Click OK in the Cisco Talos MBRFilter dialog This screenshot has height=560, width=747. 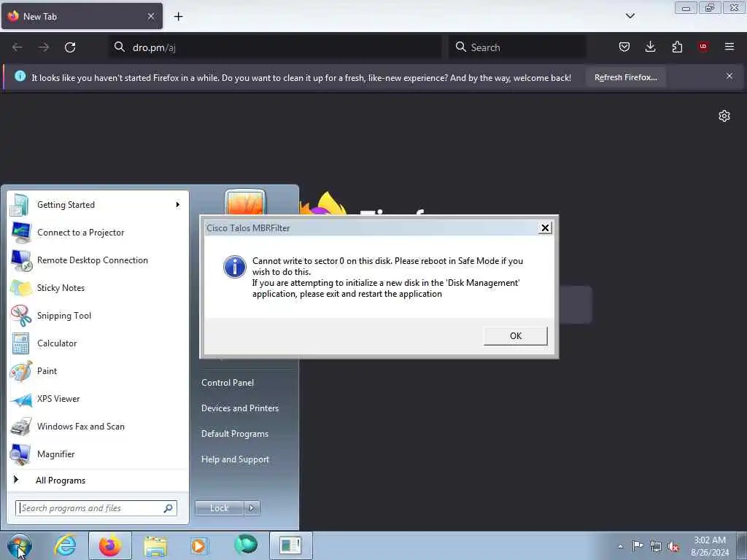pyautogui.click(x=516, y=335)
